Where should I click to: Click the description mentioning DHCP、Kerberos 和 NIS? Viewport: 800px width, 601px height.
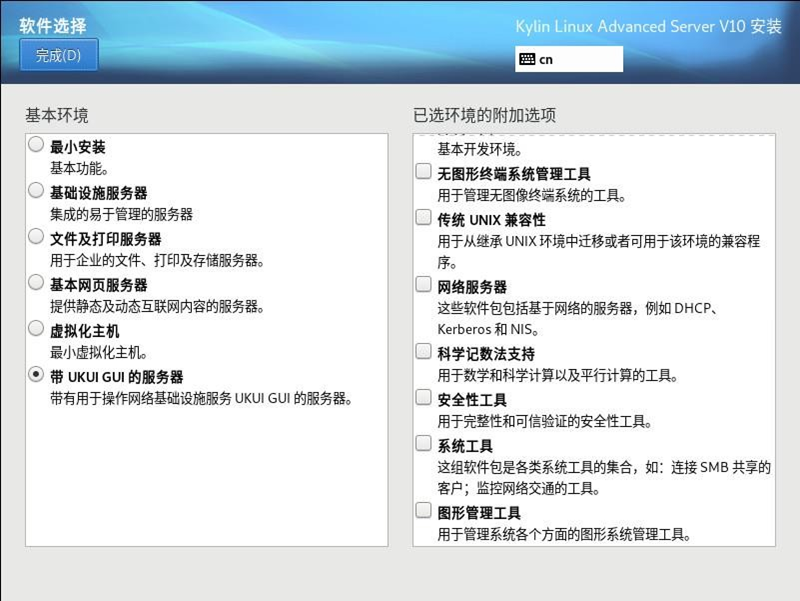click(579, 318)
